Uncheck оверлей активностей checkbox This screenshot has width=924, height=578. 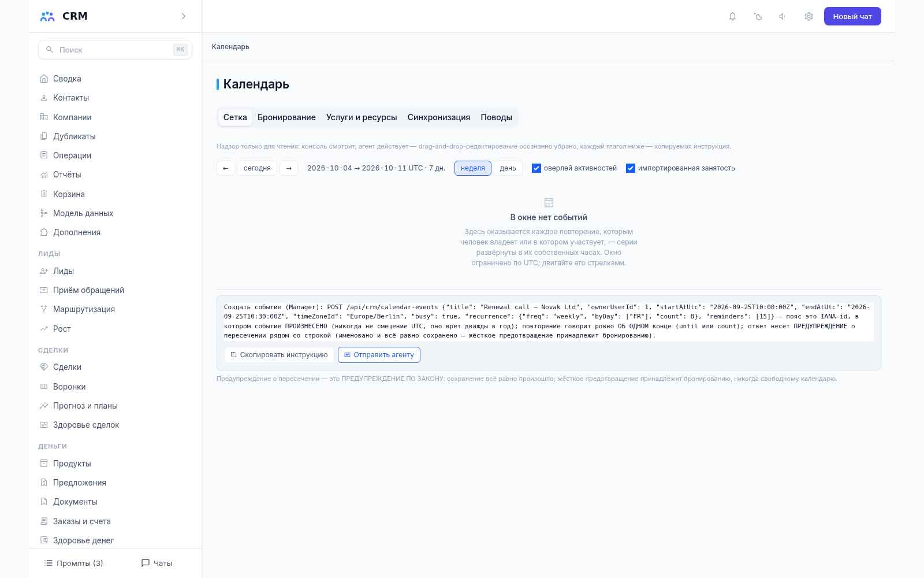536,168
